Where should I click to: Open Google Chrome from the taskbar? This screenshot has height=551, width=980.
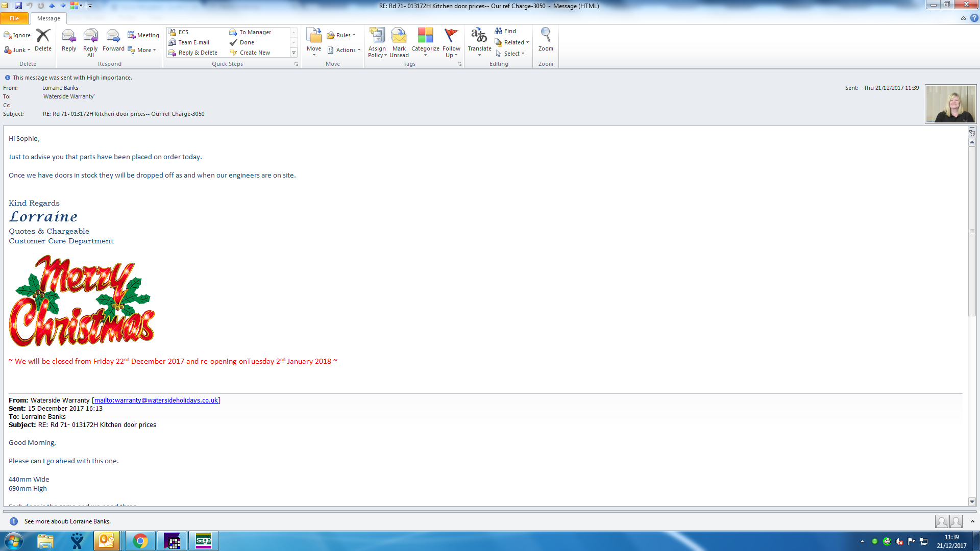(x=140, y=541)
